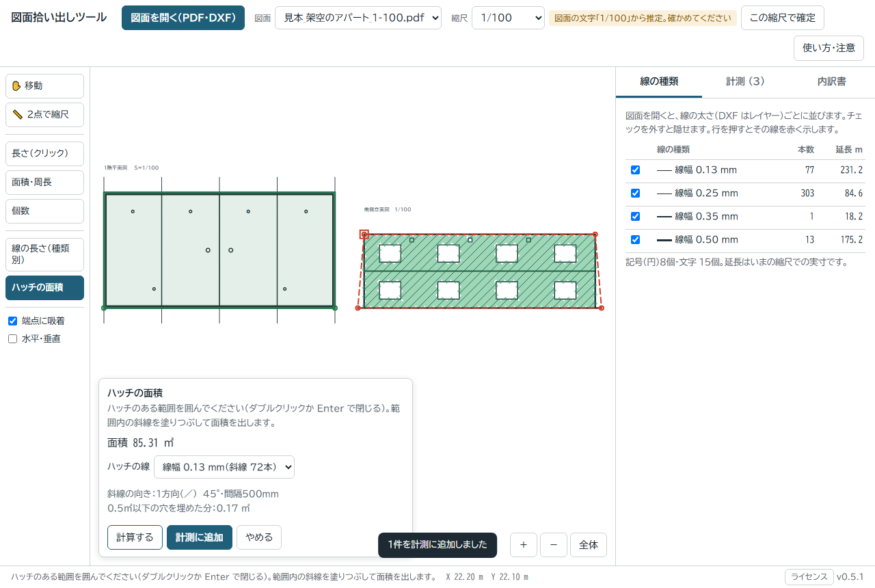Select the 面積・周長 tool

point(44,183)
